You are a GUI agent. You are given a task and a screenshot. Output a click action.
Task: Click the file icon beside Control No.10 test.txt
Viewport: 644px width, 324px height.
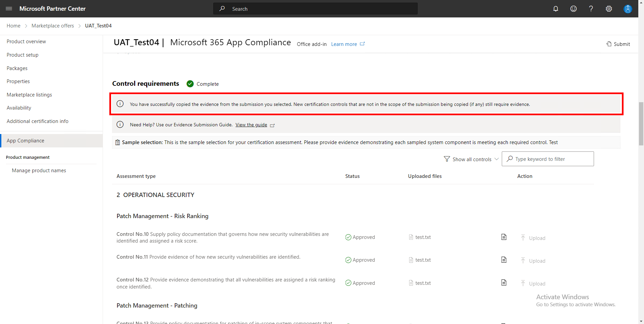(411, 237)
